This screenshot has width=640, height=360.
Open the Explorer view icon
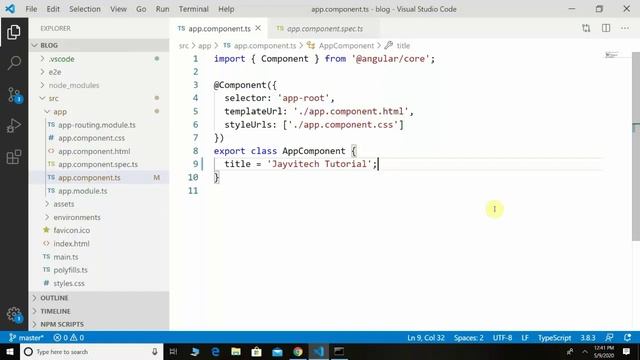click(14, 32)
